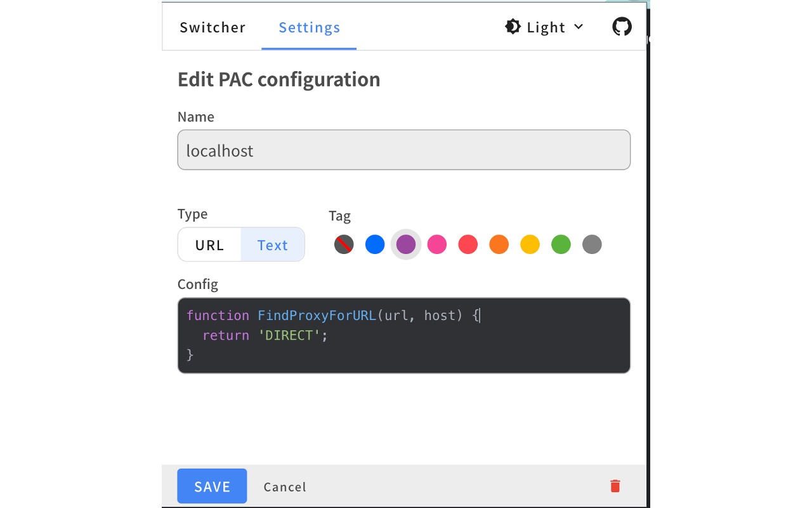Viewport: 812px width, 508px height.
Task: Set PAC type to Text
Action: (x=273, y=245)
